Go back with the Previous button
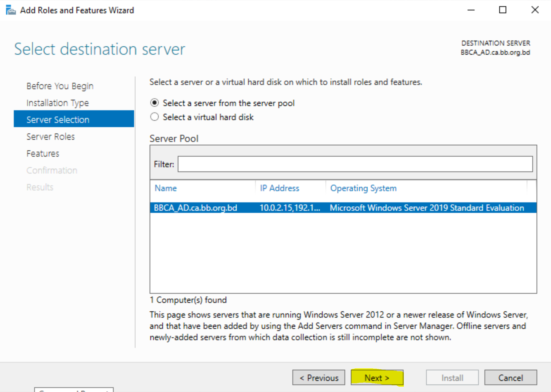 [x=319, y=377]
